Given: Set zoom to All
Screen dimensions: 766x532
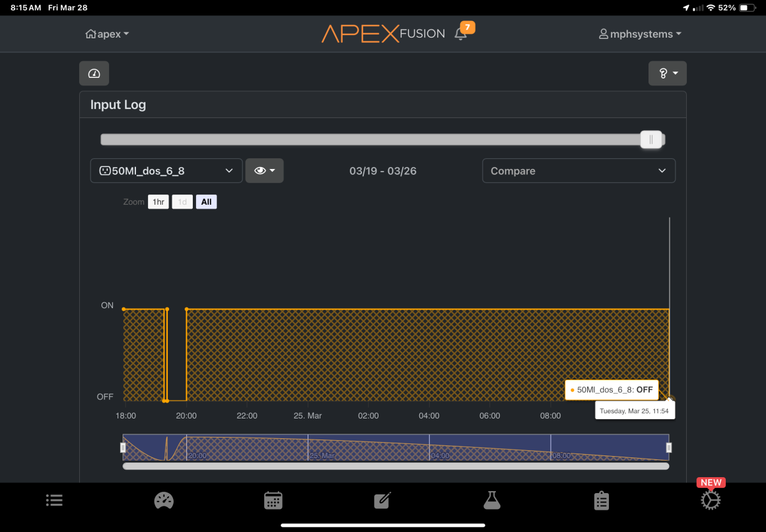Looking at the screenshot, I should click(206, 202).
